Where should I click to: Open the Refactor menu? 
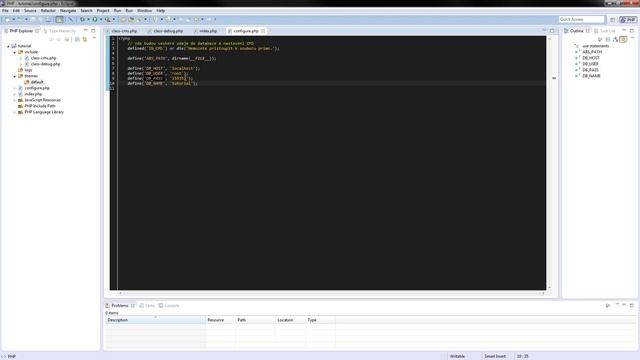pyautogui.click(x=48, y=11)
